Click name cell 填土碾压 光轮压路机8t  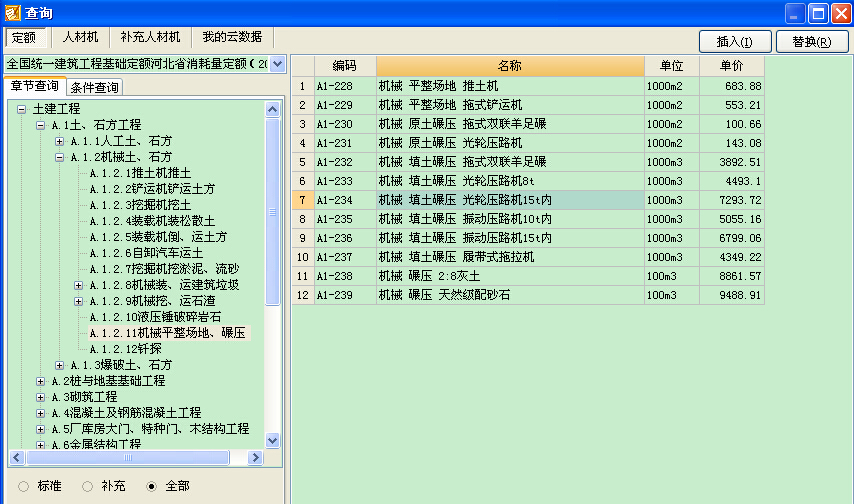[510, 181]
